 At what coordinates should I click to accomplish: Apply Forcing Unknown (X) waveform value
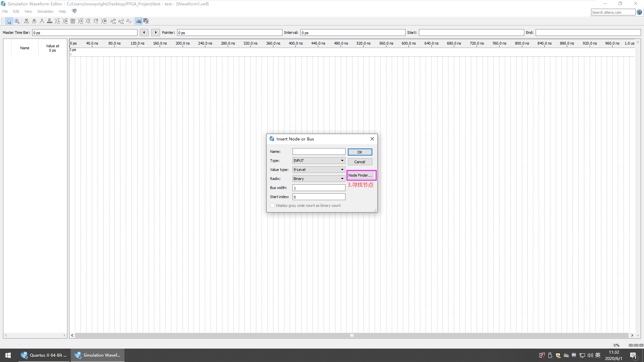pyautogui.click(x=26, y=21)
